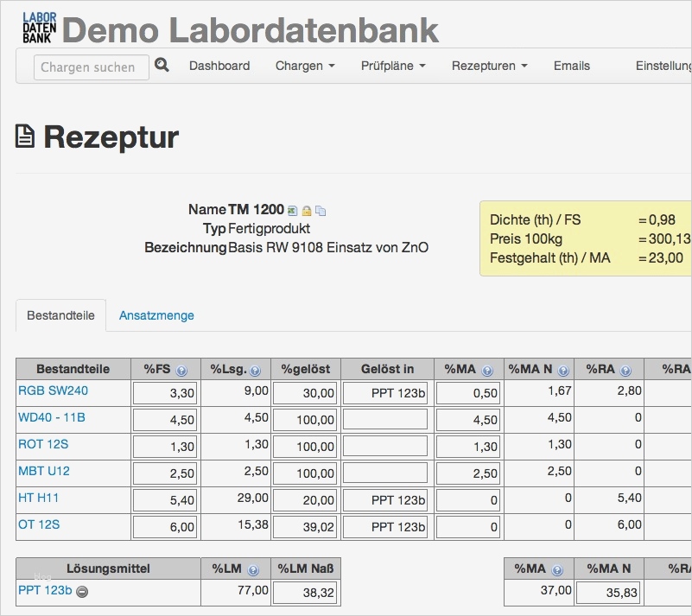Click the %MA N value 1,67
Image resolution: width=692 pixels, height=616 pixels.
[560, 391]
